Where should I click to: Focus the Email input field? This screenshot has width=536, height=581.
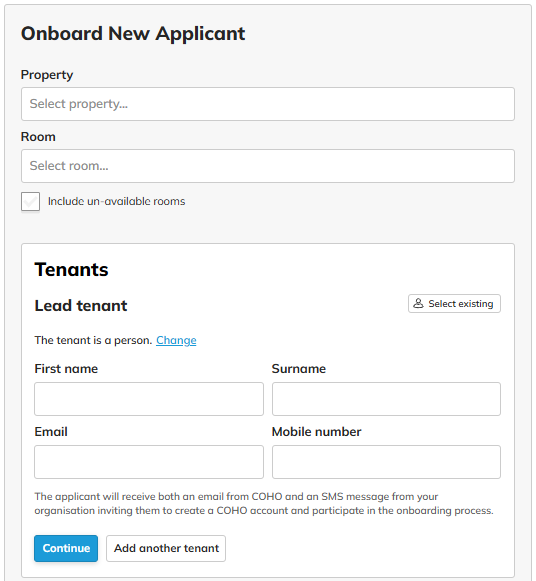149,462
